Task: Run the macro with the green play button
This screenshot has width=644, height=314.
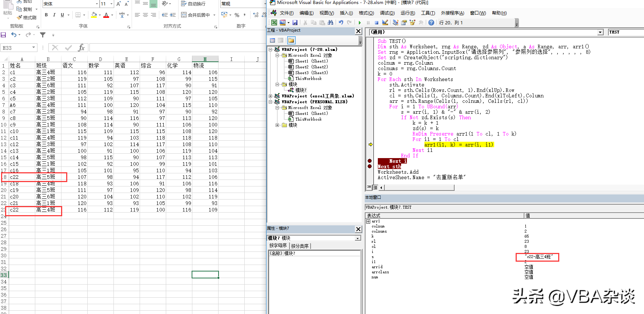Action: 360,23
